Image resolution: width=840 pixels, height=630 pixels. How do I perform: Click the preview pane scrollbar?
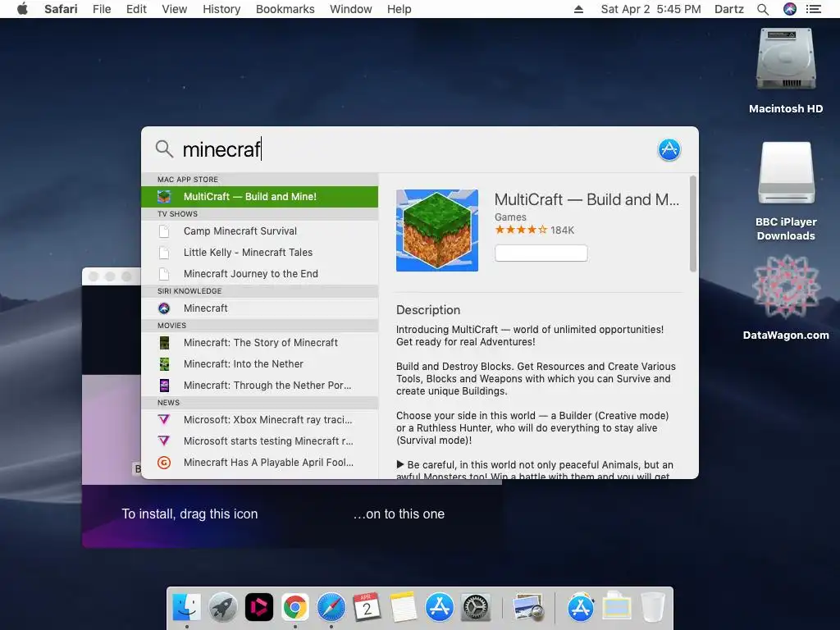(x=692, y=224)
